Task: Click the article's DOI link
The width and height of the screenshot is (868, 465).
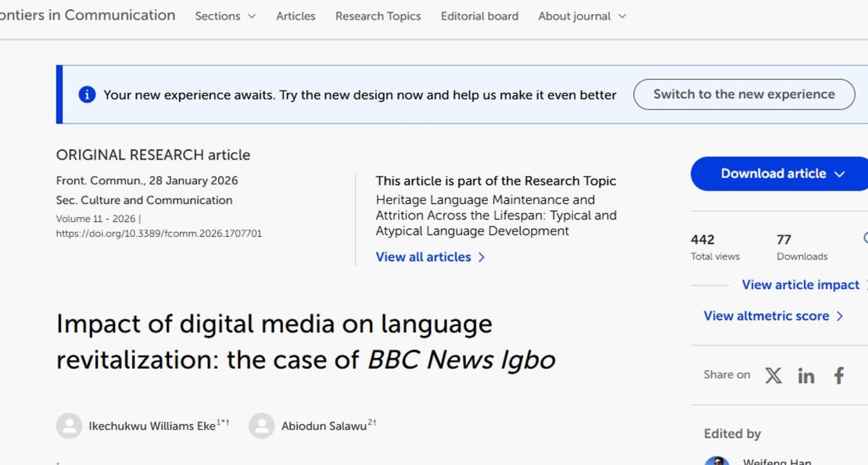Action: click(159, 233)
